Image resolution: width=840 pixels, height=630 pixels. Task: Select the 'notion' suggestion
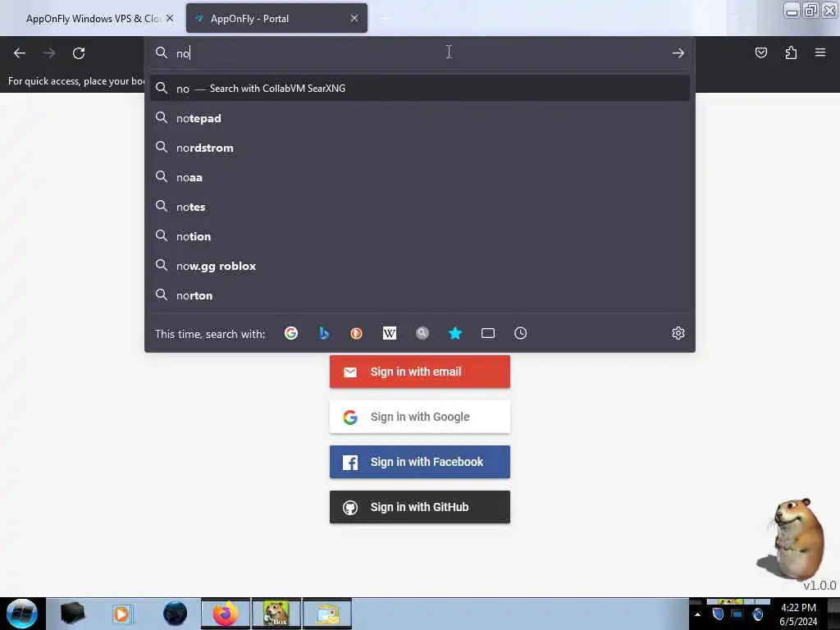[419, 236]
